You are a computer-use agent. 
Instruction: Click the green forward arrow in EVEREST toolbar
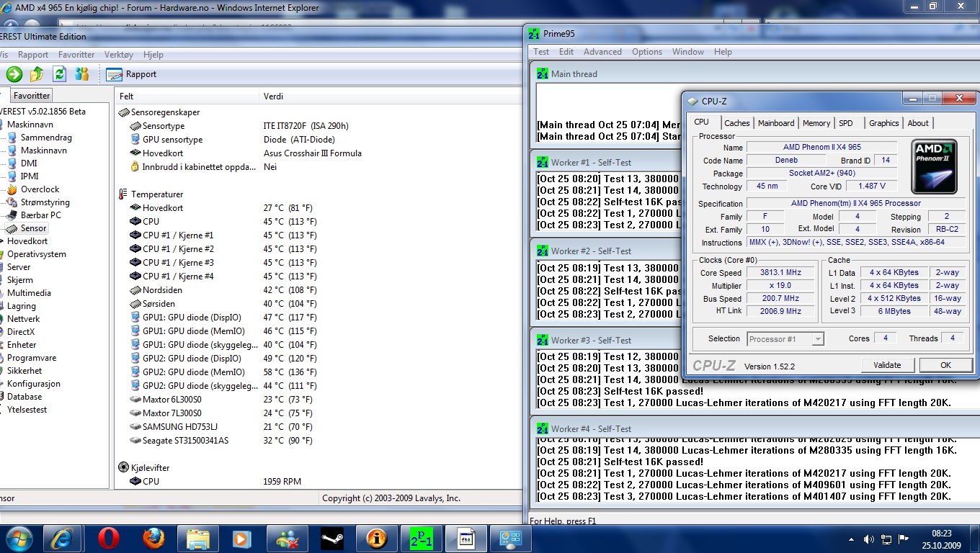click(x=14, y=73)
